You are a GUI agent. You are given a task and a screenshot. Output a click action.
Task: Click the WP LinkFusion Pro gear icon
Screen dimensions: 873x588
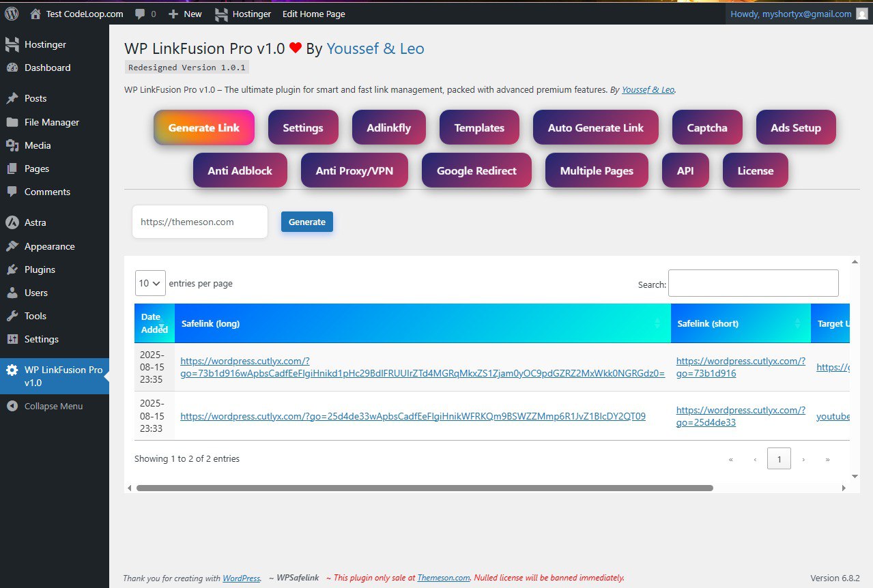(12, 370)
